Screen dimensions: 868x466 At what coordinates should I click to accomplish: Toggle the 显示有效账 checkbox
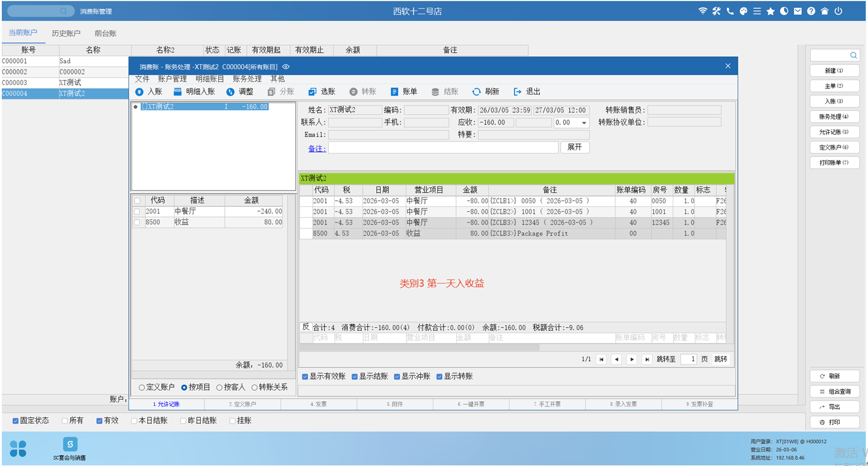pos(305,376)
